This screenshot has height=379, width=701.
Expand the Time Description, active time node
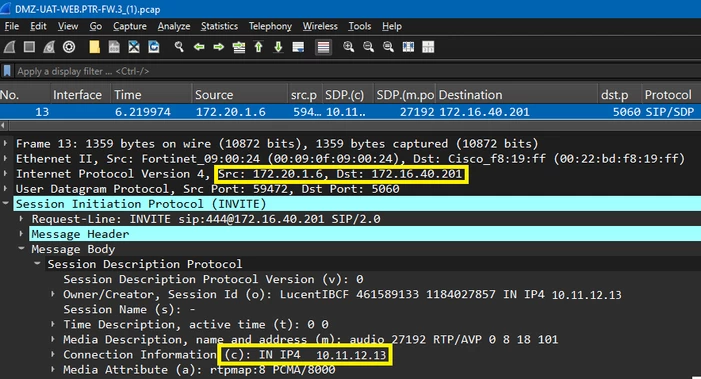[x=53, y=324]
